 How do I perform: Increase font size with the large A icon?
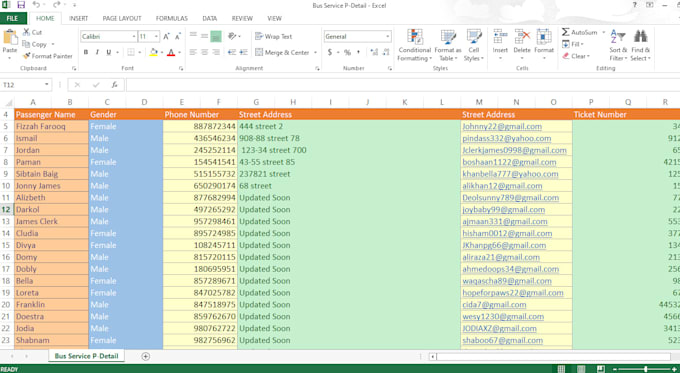click(167, 36)
